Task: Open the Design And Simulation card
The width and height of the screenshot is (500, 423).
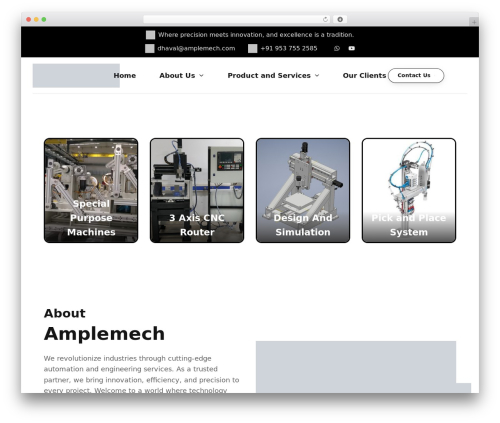Action: (303, 190)
